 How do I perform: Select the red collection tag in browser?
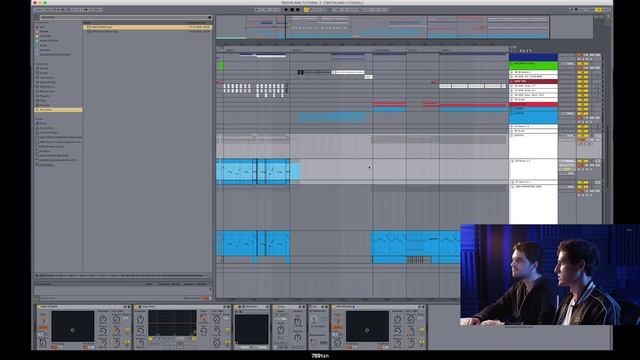(37, 27)
